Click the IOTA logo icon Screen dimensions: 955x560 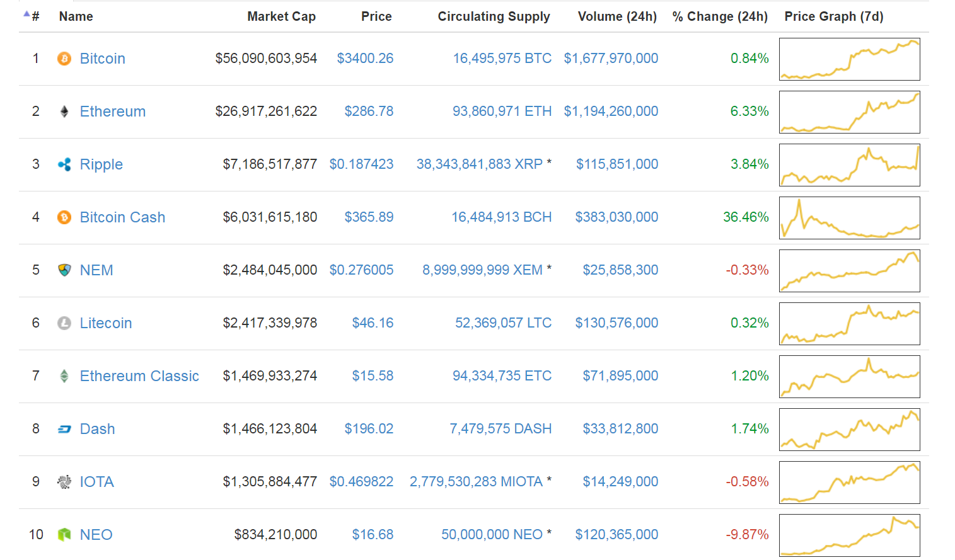coord(64,482)
